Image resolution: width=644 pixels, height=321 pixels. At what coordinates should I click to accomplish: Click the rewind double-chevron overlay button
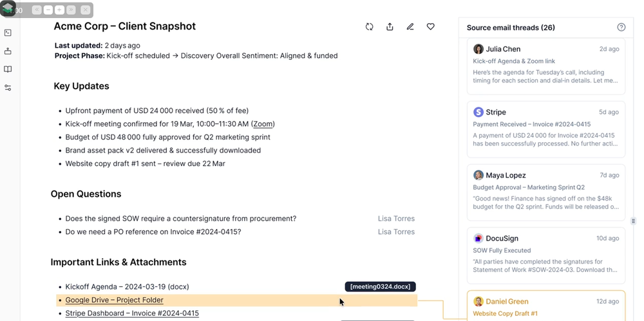[37, 10]
